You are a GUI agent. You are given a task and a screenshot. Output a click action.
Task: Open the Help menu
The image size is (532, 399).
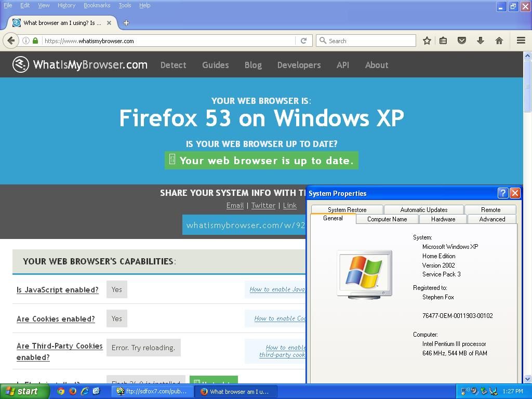145,5
